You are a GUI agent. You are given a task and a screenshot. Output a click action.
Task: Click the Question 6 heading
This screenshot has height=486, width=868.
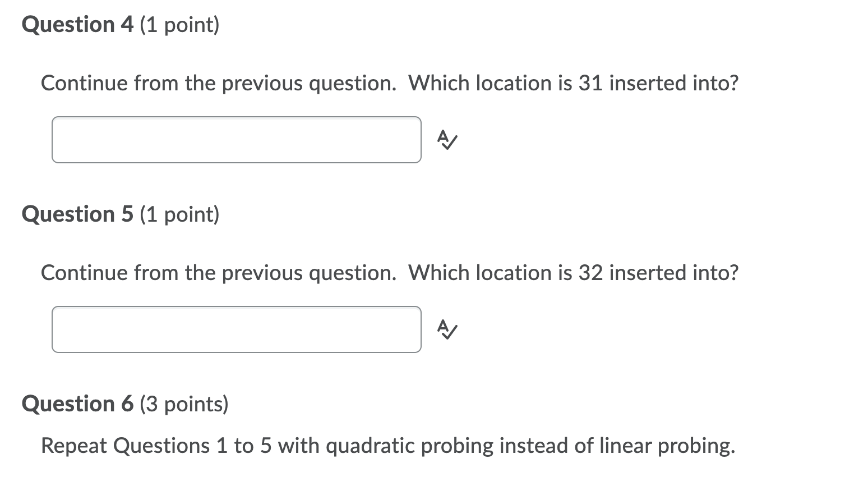(77, 404)
